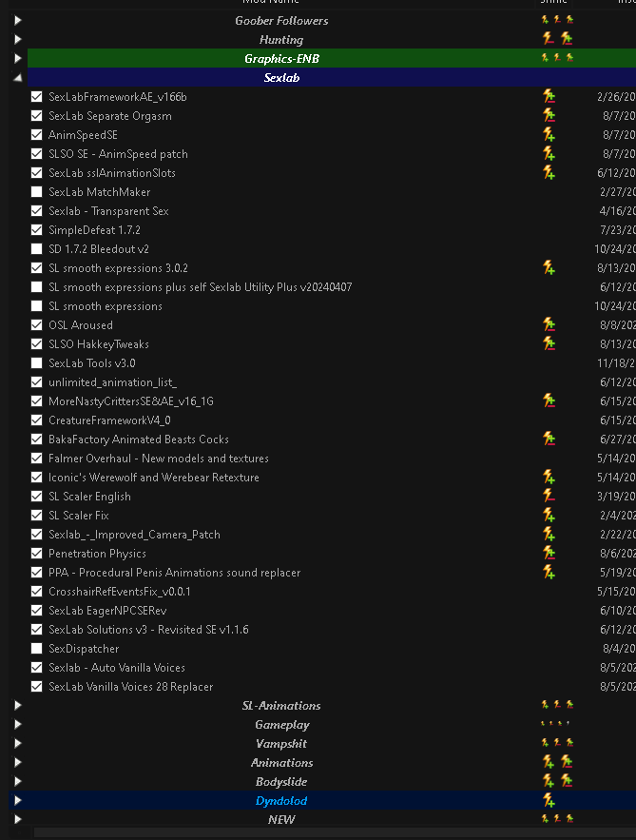The image size is (636, 840).
Task: Click the horizontal scrollbar at list bottom
Action: point(335,833)
